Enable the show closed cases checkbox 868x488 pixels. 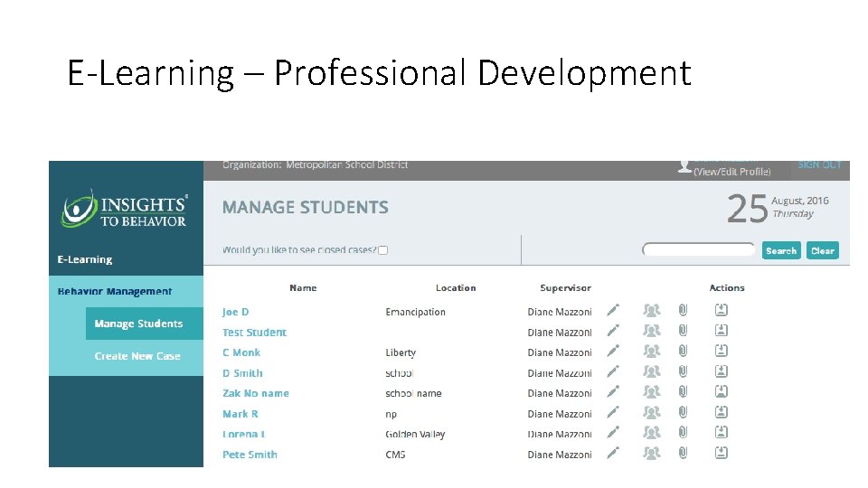pyautogui.click(x=383, y=250)
